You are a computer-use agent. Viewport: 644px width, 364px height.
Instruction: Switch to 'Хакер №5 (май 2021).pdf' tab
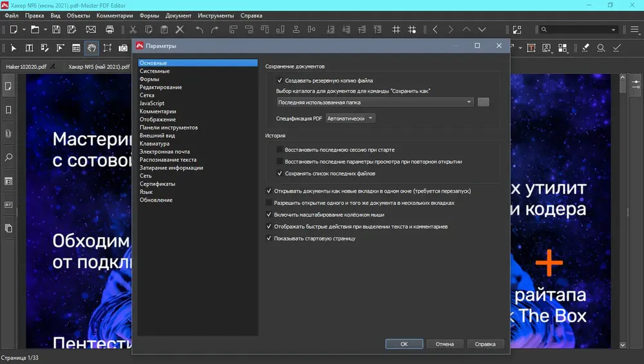pos(99,66)
